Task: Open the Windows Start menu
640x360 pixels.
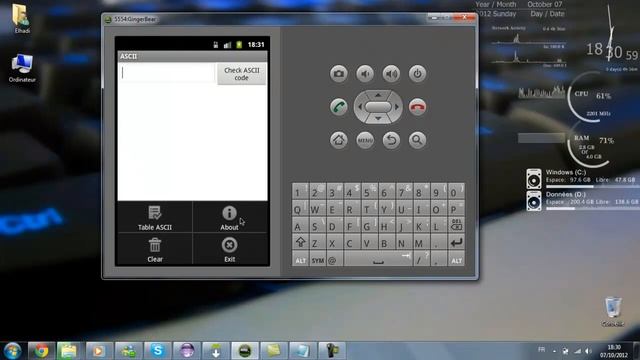Action: [12, 351]
